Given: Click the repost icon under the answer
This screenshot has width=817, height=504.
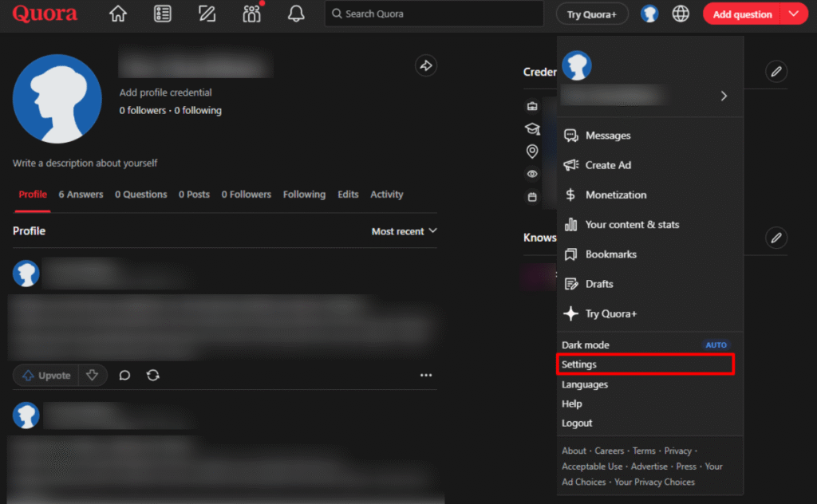Looking at the screenshot, I should pos(152,375).
